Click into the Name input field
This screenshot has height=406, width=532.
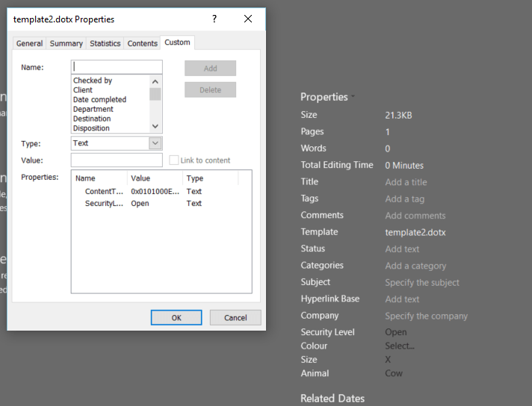coord(117,67)
